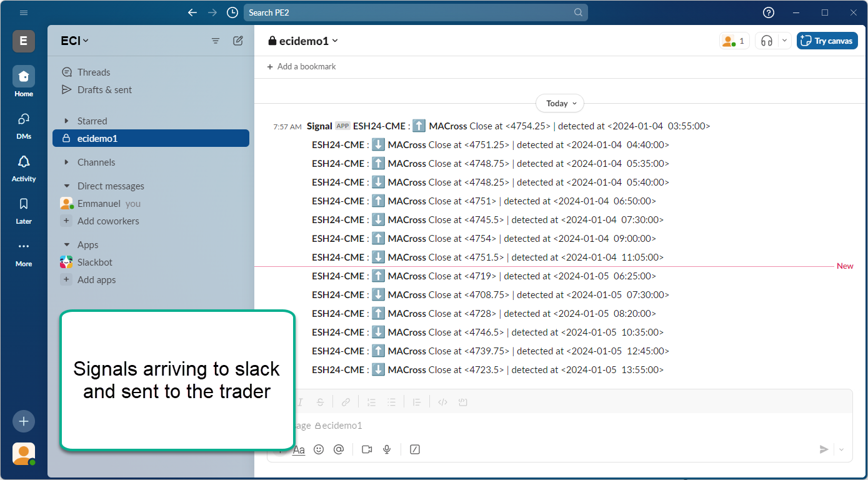Open the help question mark icon
This screenshot has width=868, height=480.
tap(769, 12)
